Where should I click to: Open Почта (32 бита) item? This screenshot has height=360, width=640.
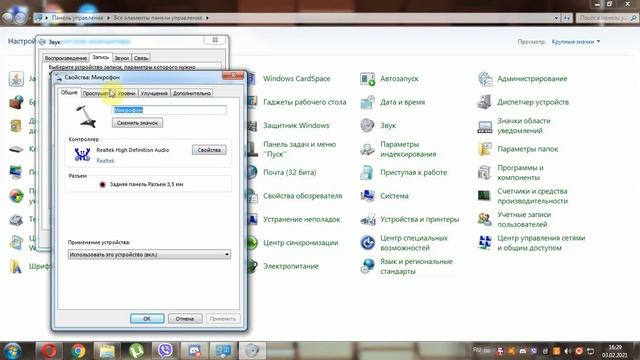(x=289, y=172)
